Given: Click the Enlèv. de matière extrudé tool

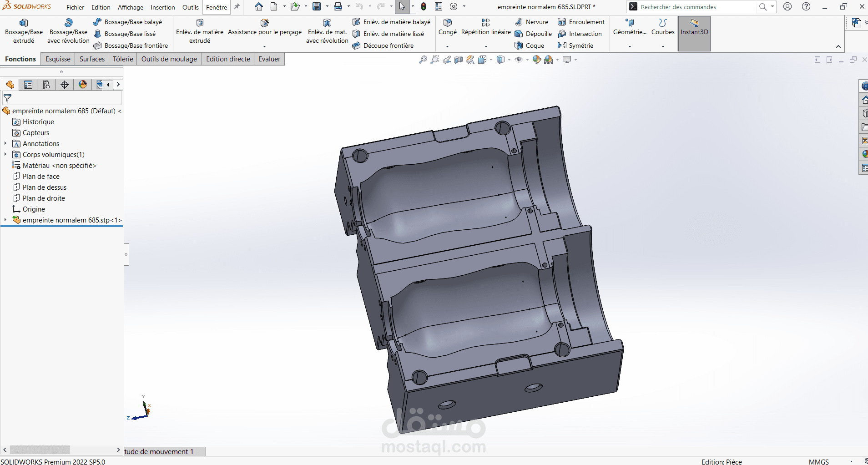Looking at the screenshot, I should click(x=200, y=31).
